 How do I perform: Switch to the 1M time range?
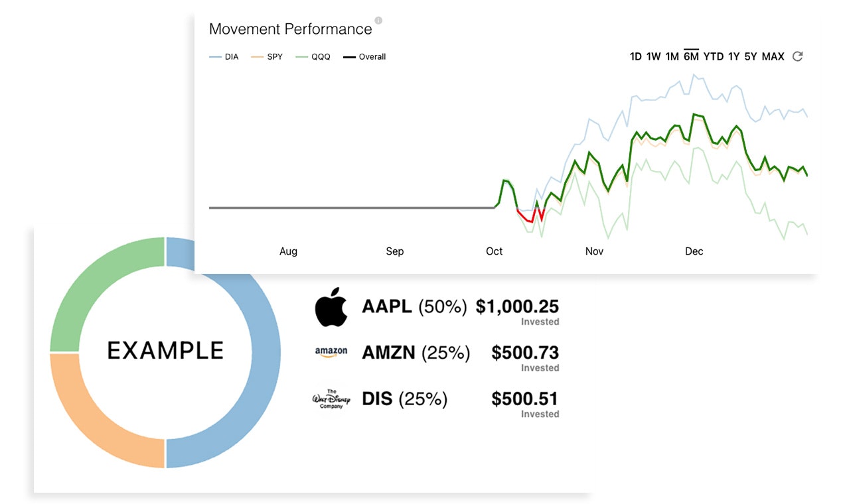pyautogui.click(x=672, y=57)
